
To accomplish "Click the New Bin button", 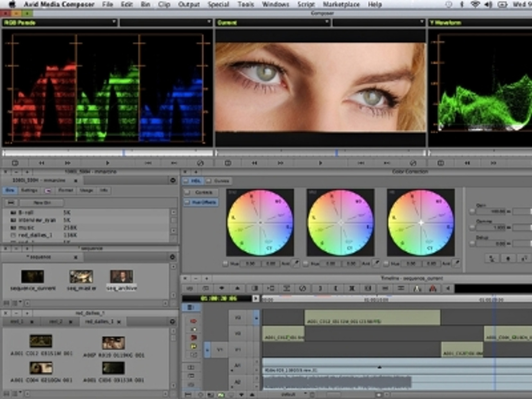I will click(42, 203).
